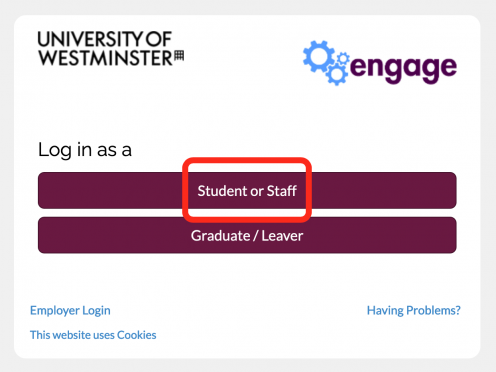Open the Employer Login link

tap(70, 310)
